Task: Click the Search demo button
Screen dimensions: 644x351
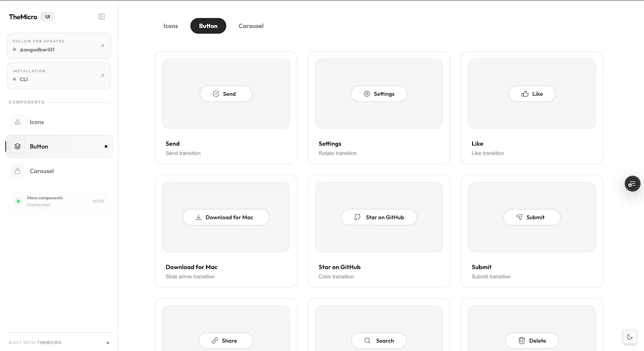Action: coord(379,341)
